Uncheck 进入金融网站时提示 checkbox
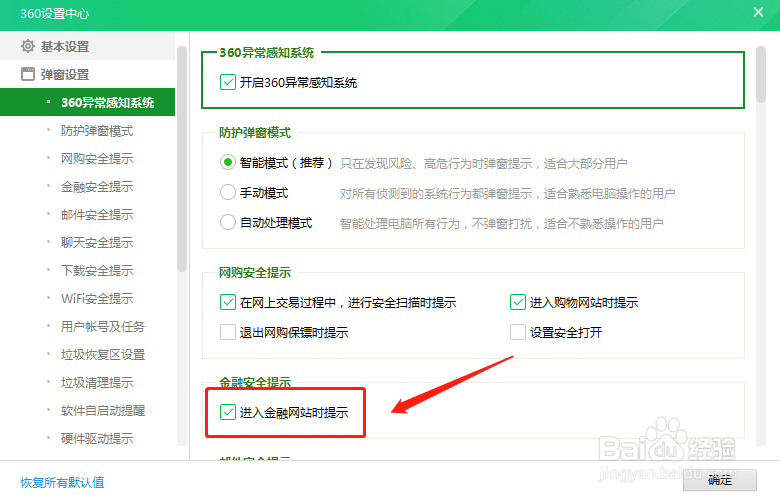This screenshot has width=780, height=500. tap(228, 412)
